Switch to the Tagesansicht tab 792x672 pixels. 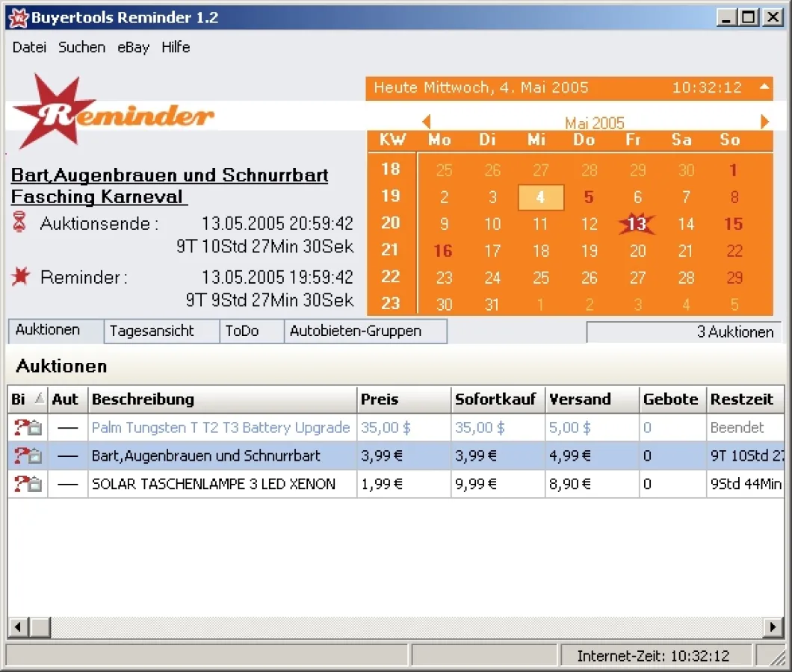click(152, 331)
